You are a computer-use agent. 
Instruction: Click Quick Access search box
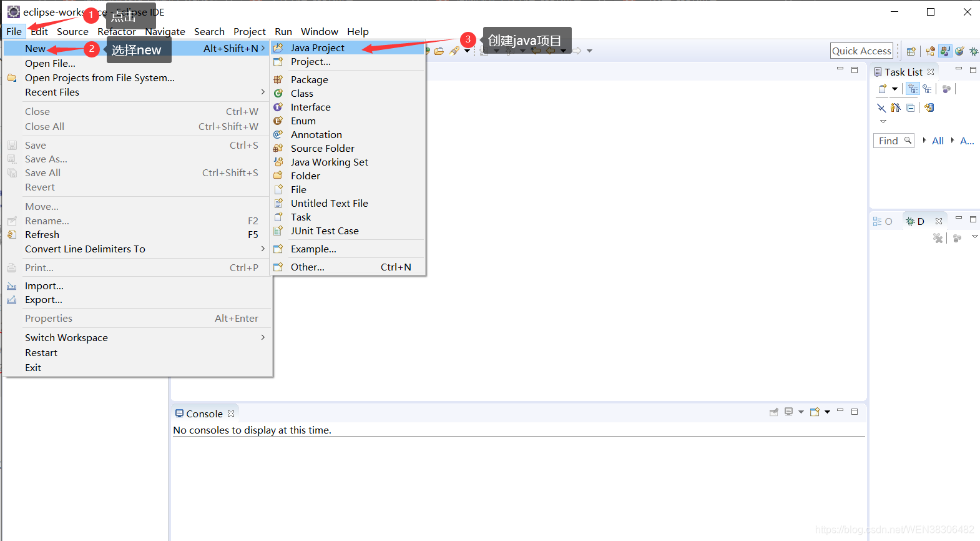click(861, 51)
